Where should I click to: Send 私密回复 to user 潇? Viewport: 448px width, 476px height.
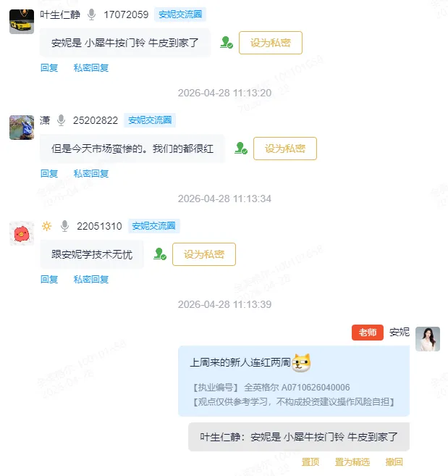[91, 174]
